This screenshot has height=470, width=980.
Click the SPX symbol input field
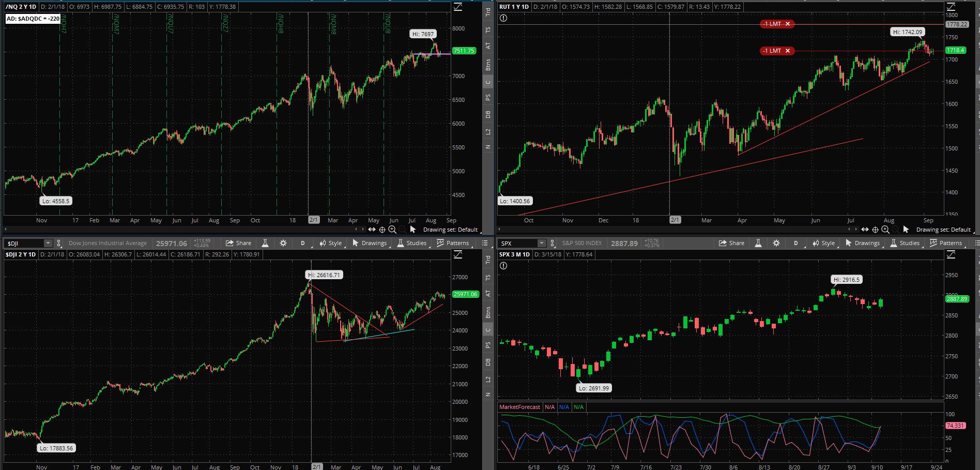tap(517, 243)
